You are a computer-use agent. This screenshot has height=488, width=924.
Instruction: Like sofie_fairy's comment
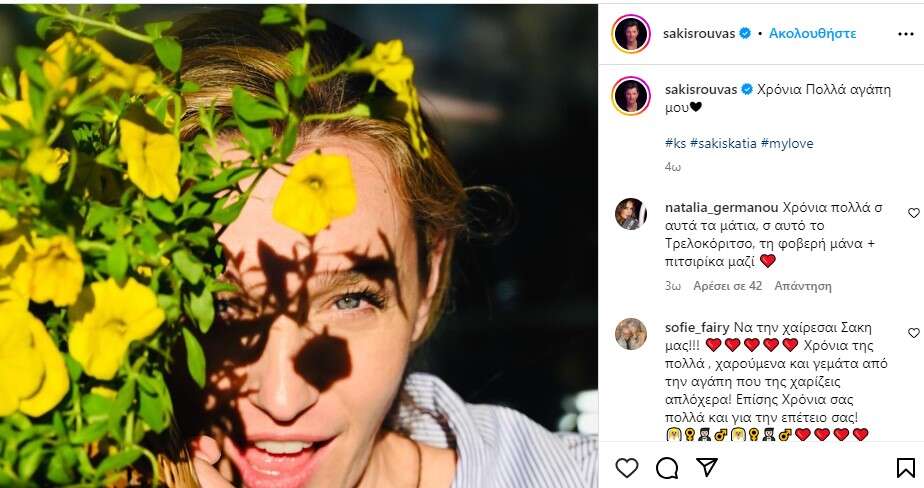[x=913, y=332]
